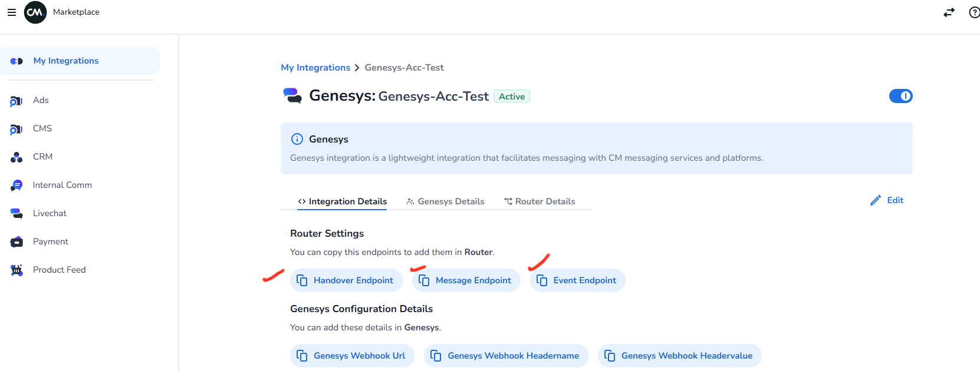Image resolution: width=980 pixels, height=371 pixels.
Task: Click the pencil icon next to Edit
Action: tap(876, 200)
